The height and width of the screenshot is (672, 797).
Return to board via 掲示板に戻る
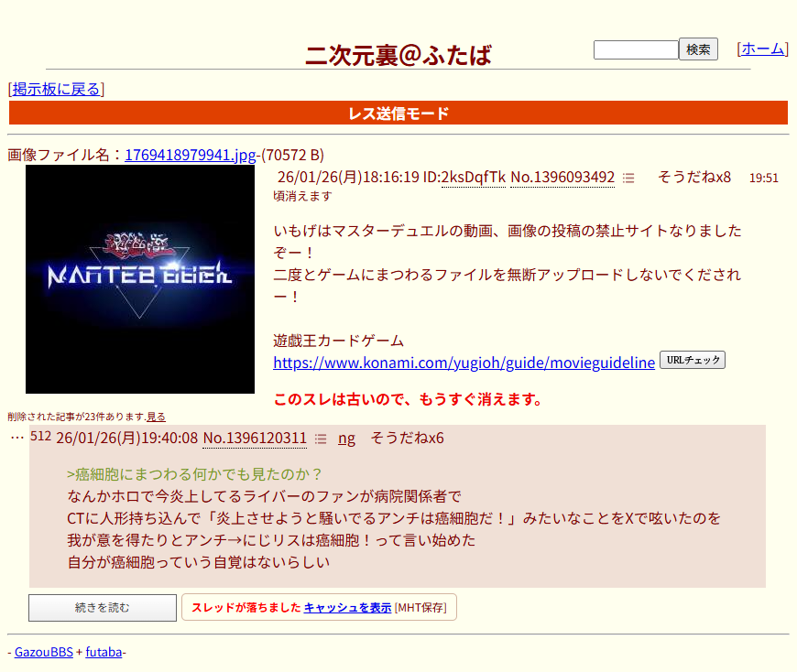click(56, 89)
